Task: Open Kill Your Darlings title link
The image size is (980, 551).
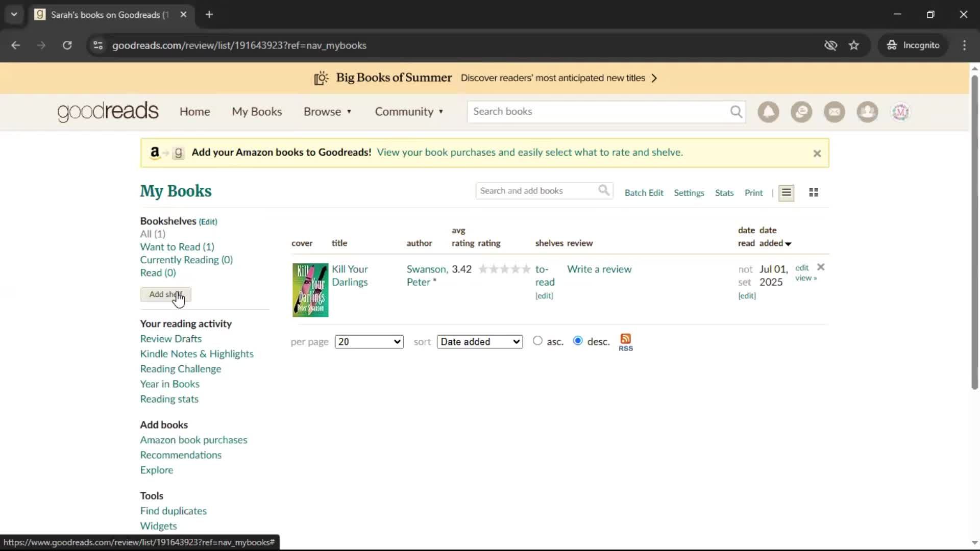Action: tap(350, 275)
